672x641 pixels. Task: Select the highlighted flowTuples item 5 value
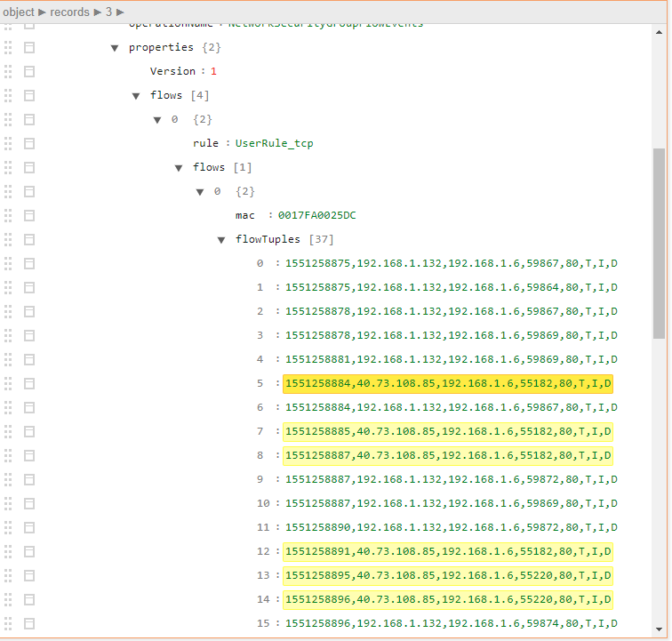pos(448,384)
